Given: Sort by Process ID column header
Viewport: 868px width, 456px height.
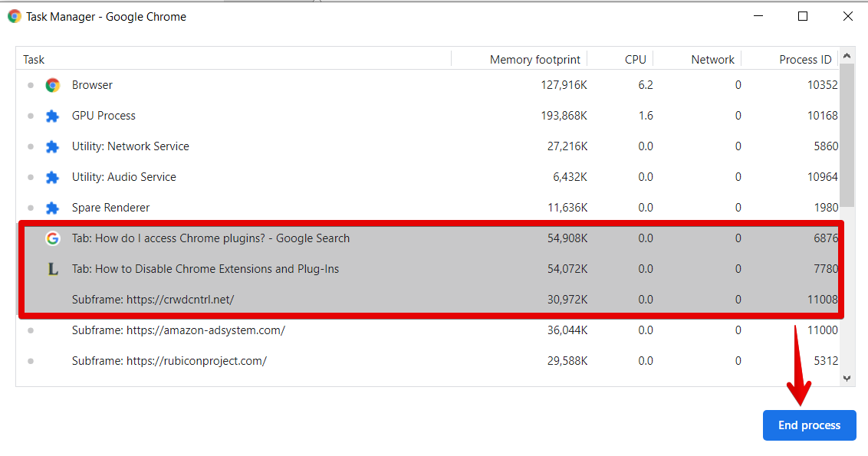Looking at the screenshot, I should coord(804,59).
